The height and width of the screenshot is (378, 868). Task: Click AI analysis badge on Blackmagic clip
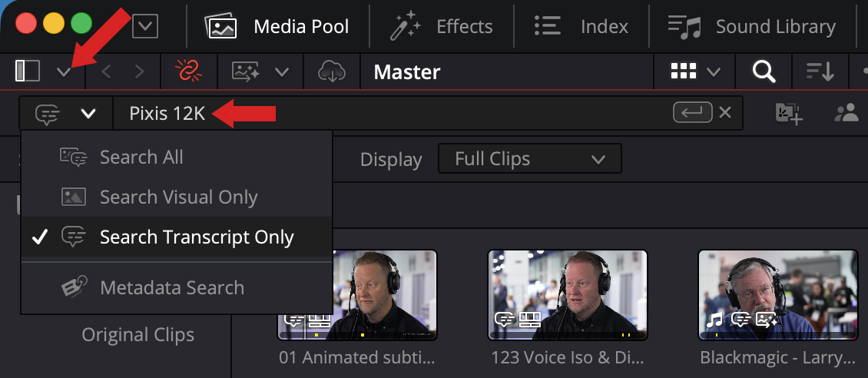click(x=767, y=320)
